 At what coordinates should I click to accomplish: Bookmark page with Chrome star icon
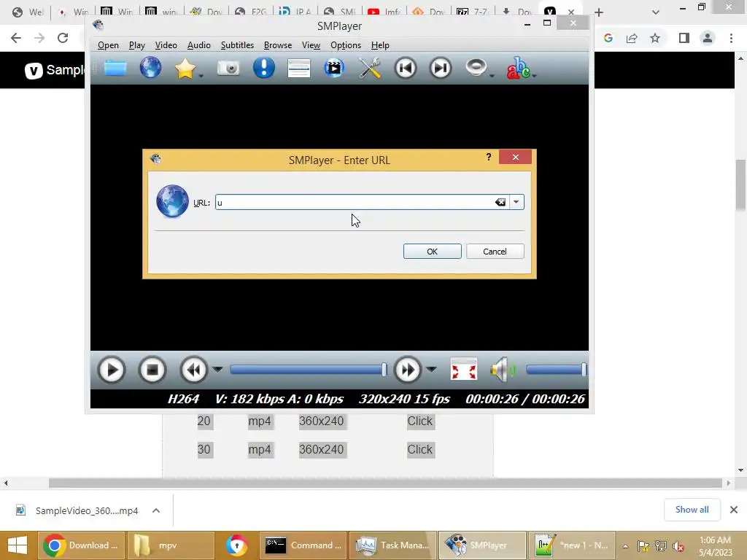pos(656,38)
